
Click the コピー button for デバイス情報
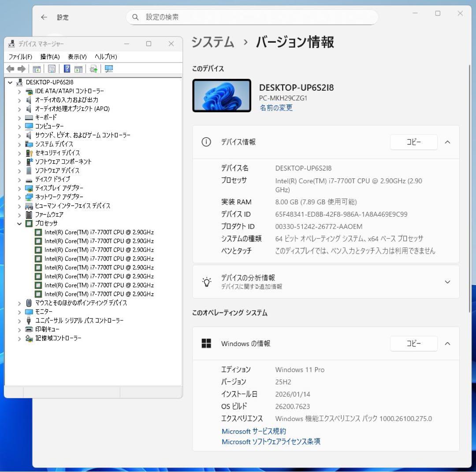pyautogui.click(x=413, y=142)
